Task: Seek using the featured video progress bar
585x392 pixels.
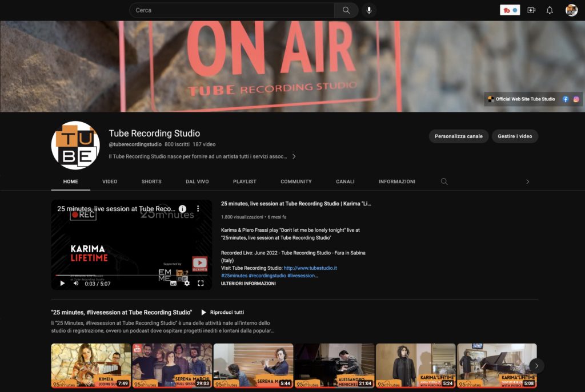Action: point(131,276)
